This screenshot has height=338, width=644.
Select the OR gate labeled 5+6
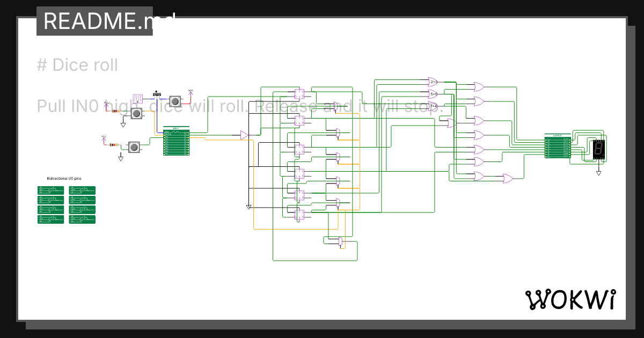tap(433, 94)
